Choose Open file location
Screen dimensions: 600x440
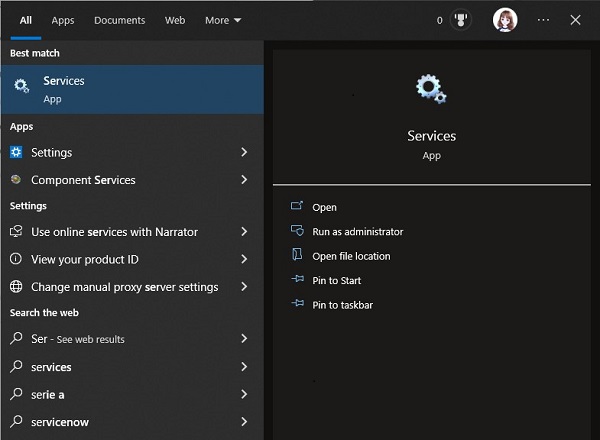click(x=351, y=256)
